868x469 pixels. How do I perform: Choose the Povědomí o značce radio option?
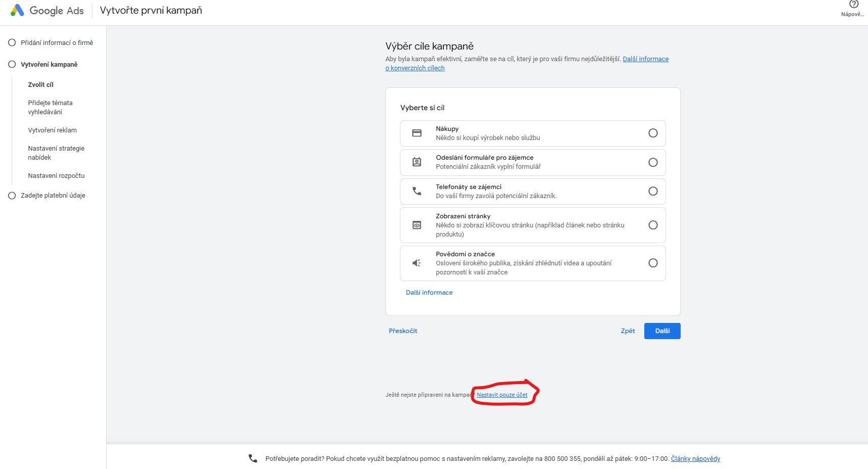point(653,263)
